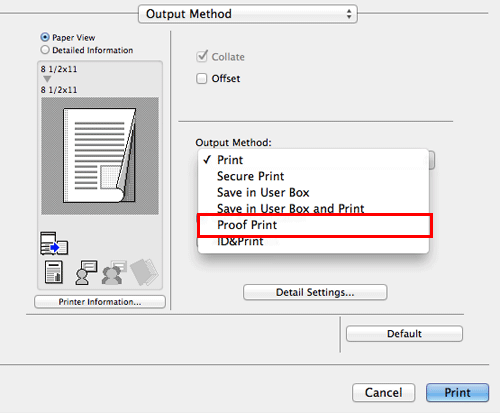Click the single user authentication icon
The image size is (500, 413).
[x=86, y=272]
